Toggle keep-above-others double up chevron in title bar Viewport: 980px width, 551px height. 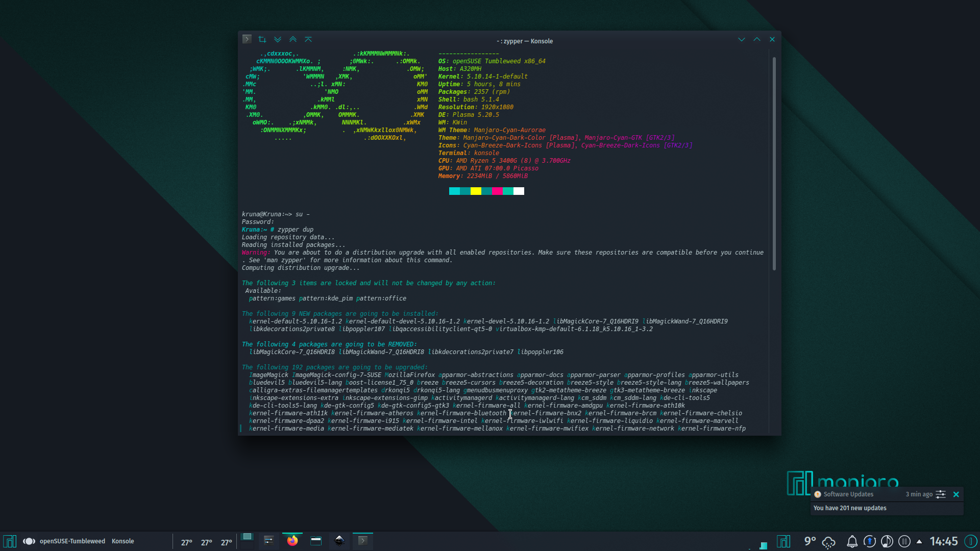point(293,39)
